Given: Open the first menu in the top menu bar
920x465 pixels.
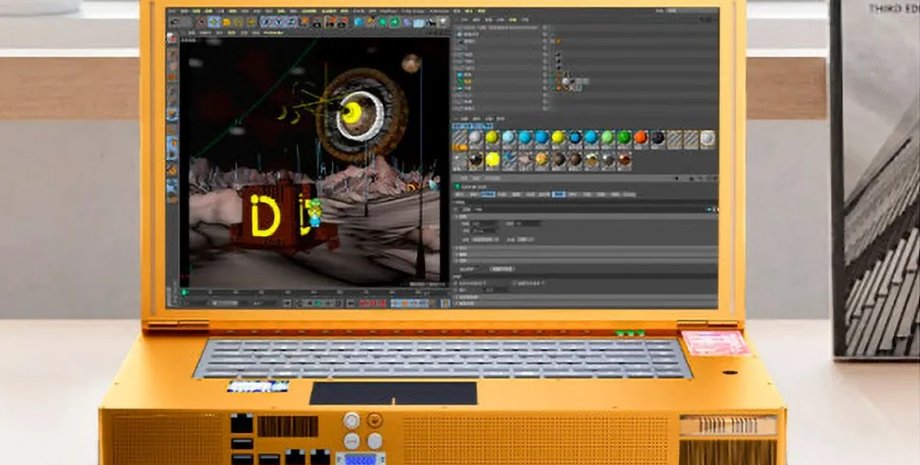Looking at the screenshot, I should point(173,11).
